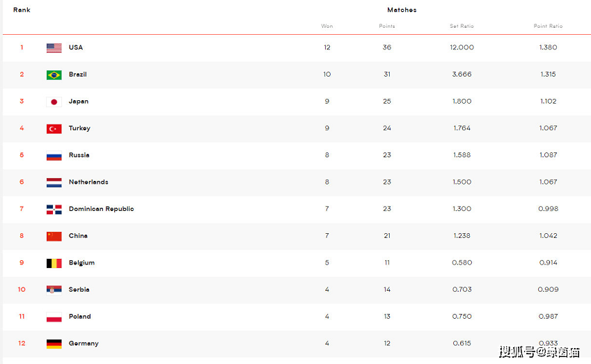Select China's points value 21

pos(387,235)
